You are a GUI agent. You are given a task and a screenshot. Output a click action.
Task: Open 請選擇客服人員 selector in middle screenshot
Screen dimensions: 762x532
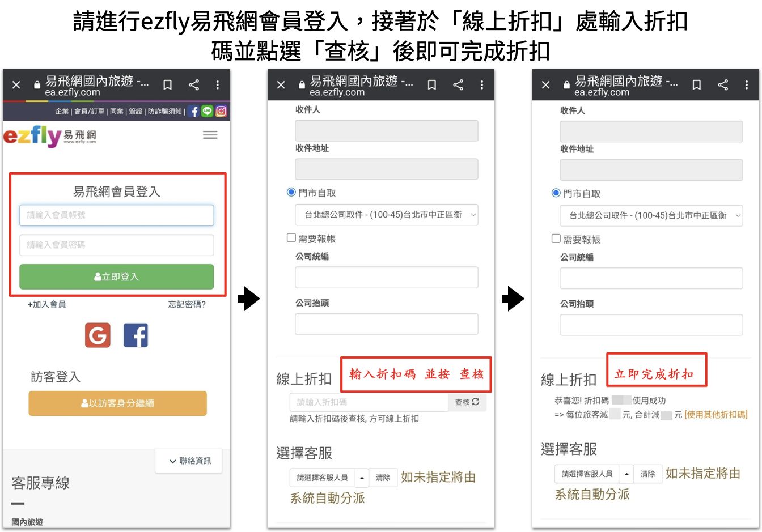(323, 478)
